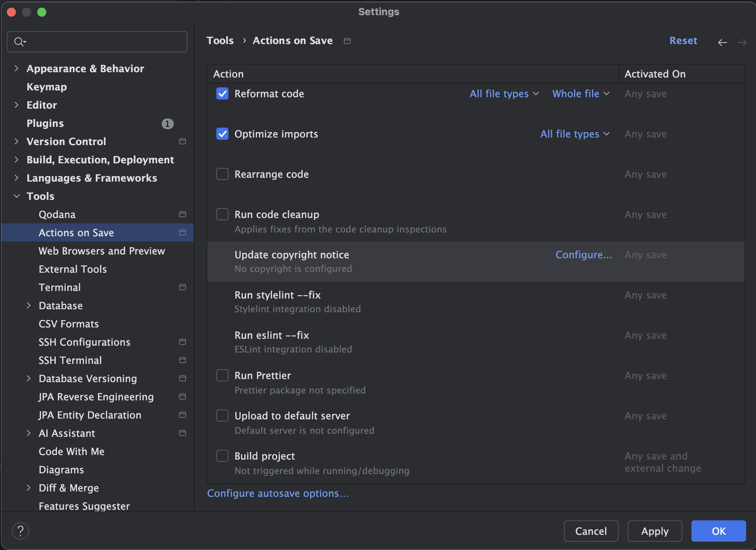The width and height of the screenshot is (756, 550).
Task: Open Configure autosave options link
Action: [278, 493]
